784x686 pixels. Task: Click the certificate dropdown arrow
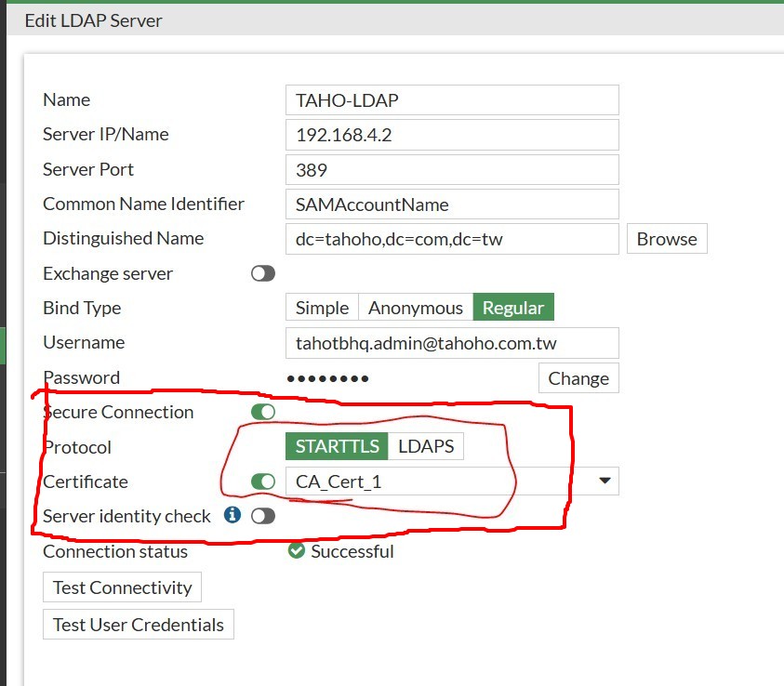coord(605,482)
